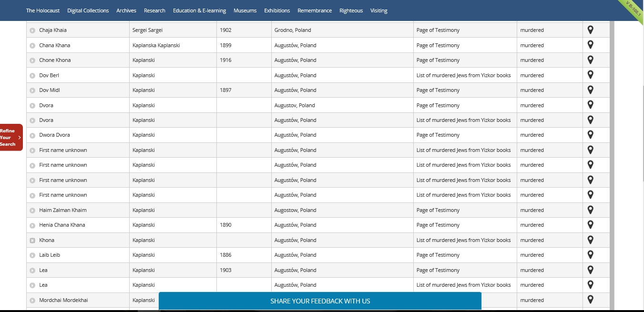Click map pin for Chone Khona row

click(x=590, y=60)
